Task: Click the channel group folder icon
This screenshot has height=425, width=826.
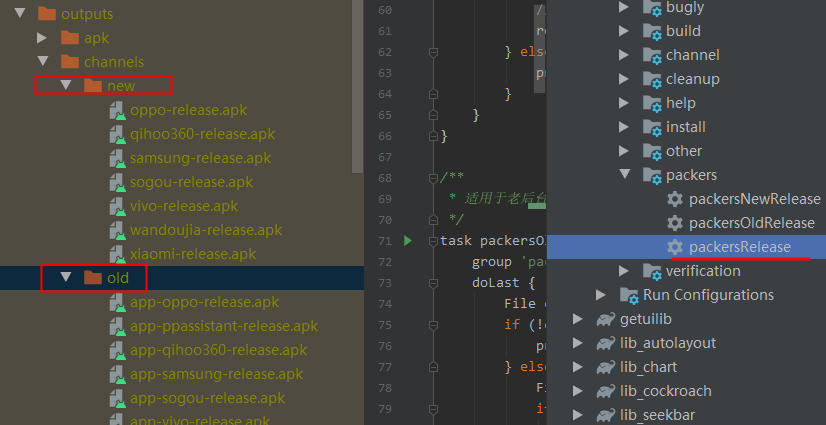Action: (652, 56)
